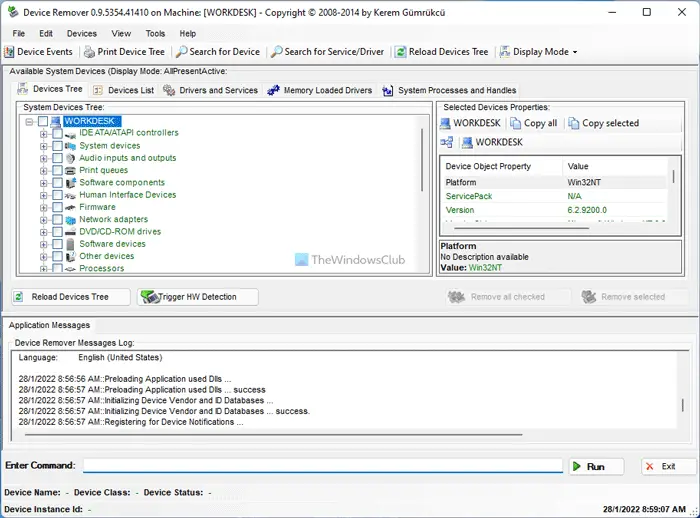Click WORKDESK computer icon in tree
This screenshot has width=700, height=518.
[x=55, y=121]
